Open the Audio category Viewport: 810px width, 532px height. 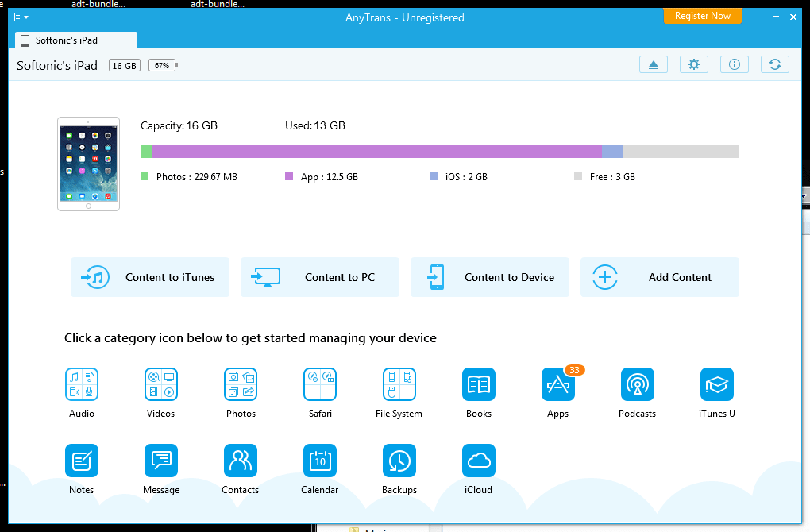coord(82,384)
